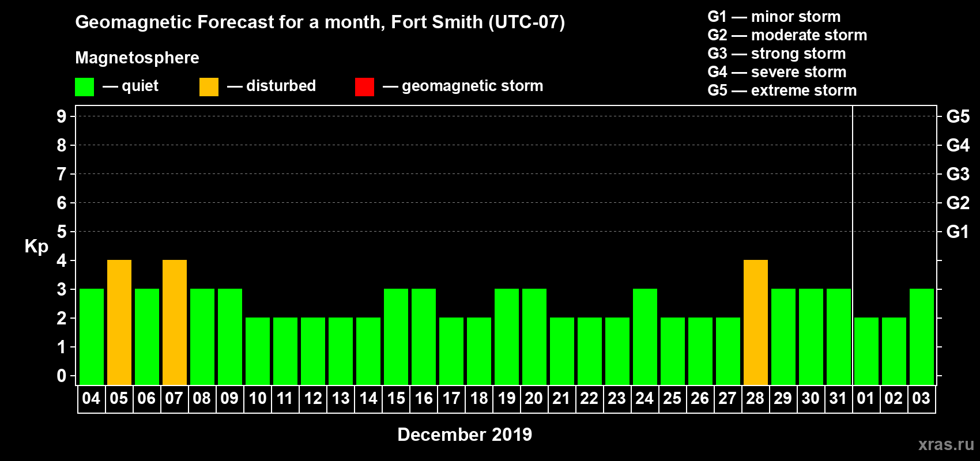Click the green bar for date 04
The height and width of the screenshot is (461, 980).
pyautogui.click(x=92, y=337)
